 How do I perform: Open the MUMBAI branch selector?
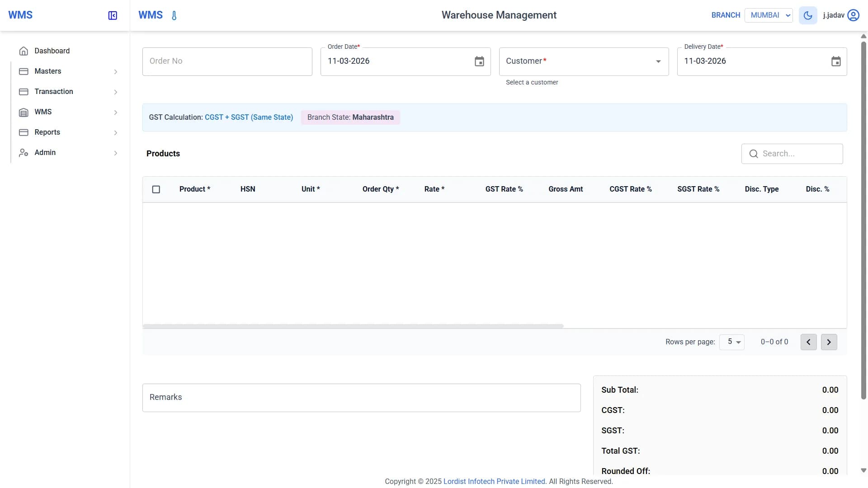coord(769,15)
